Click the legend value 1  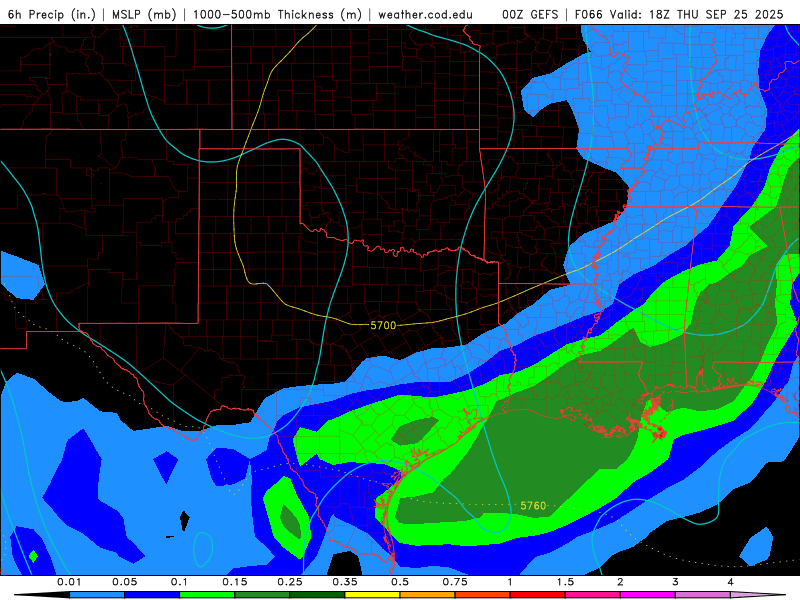point(510,582)
